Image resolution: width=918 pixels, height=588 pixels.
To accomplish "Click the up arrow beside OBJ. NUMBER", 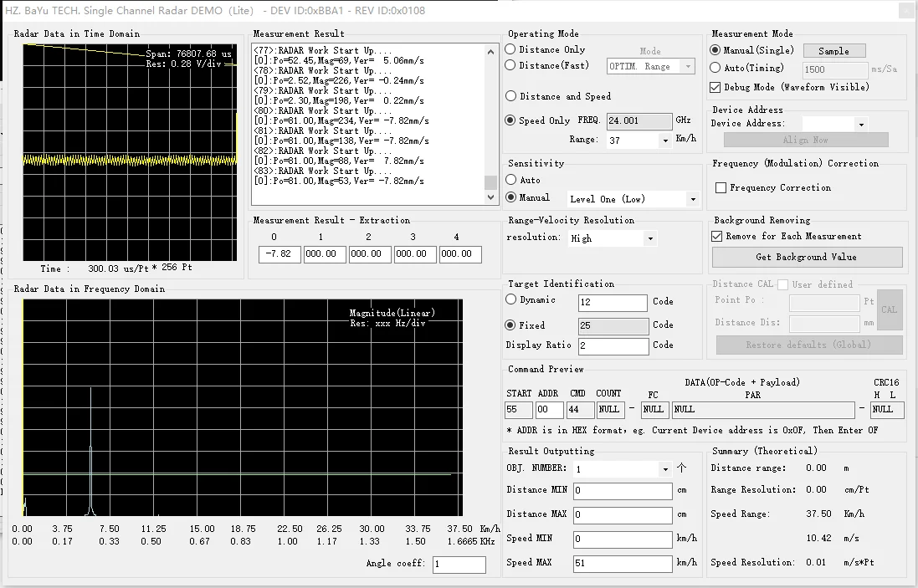I will pos(681,468).
